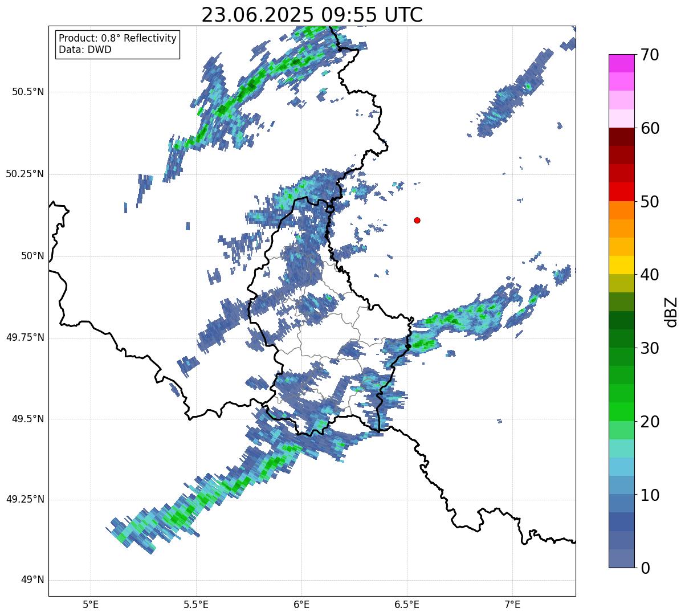Click the 49.5°N latitude label
This screenshot has height=616, width=685.
tap(28, 419)
